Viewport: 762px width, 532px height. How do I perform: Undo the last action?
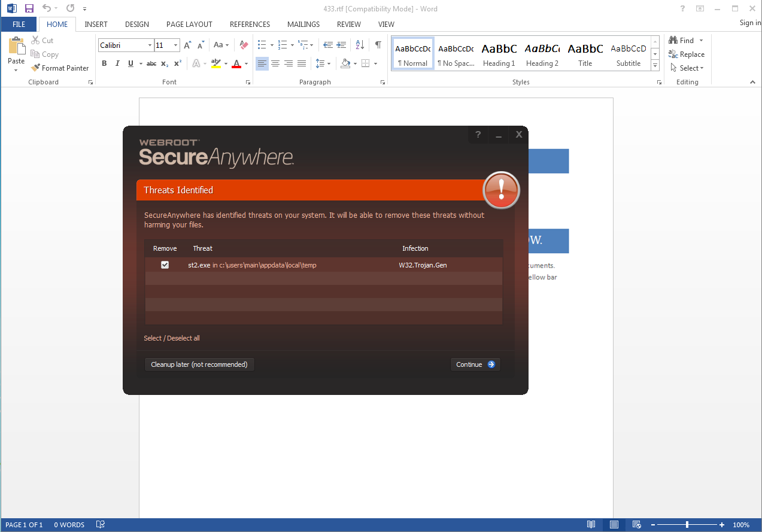point(47,8)
